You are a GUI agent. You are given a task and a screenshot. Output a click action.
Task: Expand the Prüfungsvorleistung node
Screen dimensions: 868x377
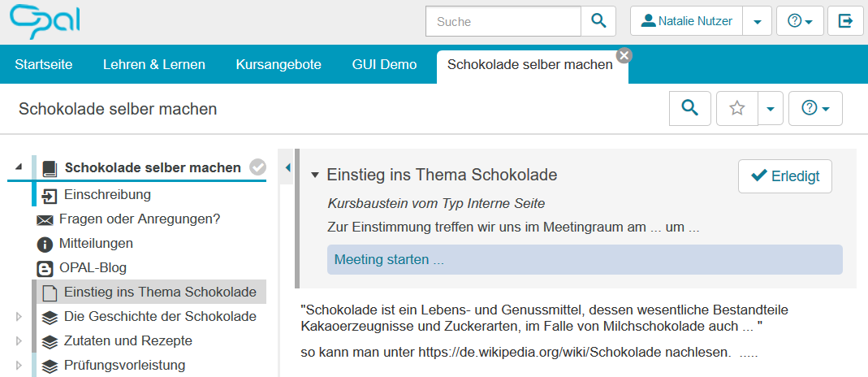pos(19,365)
